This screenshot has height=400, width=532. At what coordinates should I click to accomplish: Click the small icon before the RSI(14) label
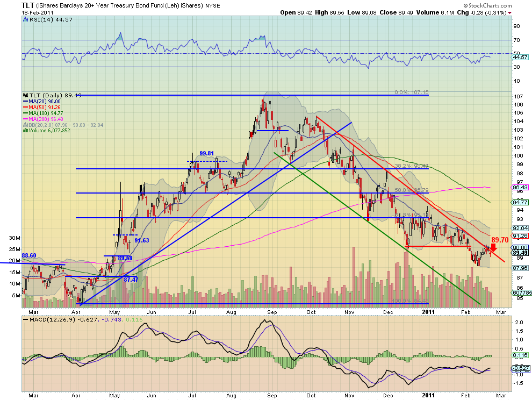coord(25,20)
